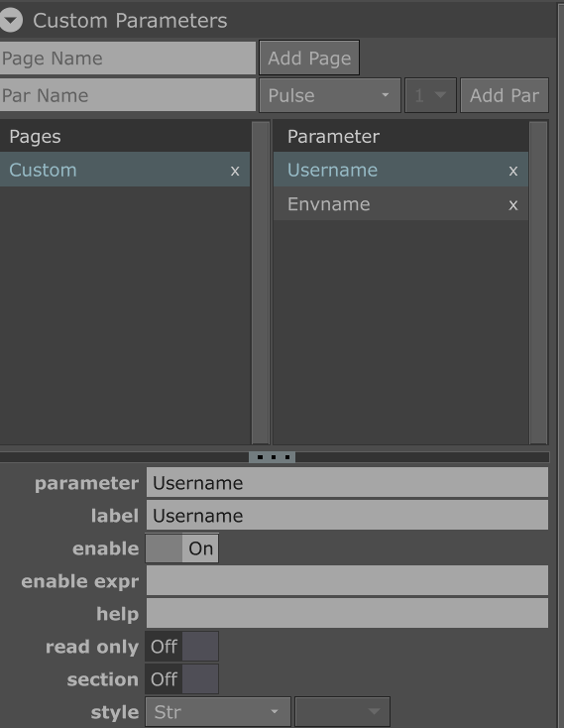The height and width of the screenshot is (728, 564).
Task: Click the help text field
Action: pyautogui.click(x=347, y=613)
